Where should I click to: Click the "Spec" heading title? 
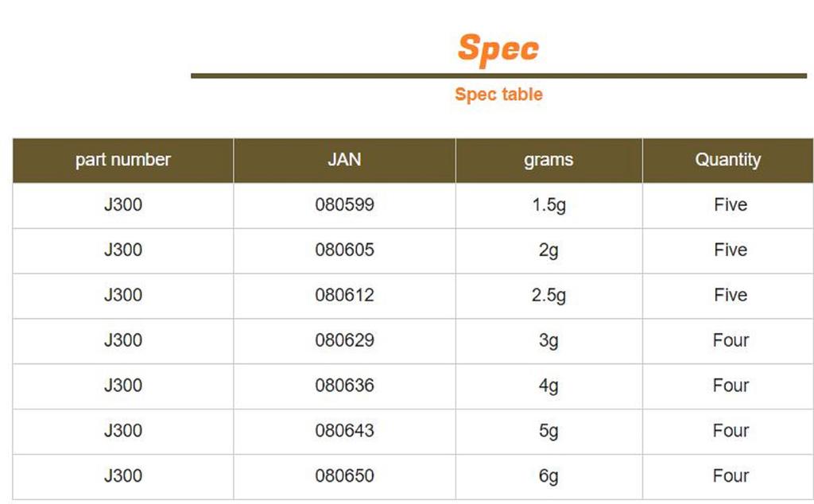point(498,48)
